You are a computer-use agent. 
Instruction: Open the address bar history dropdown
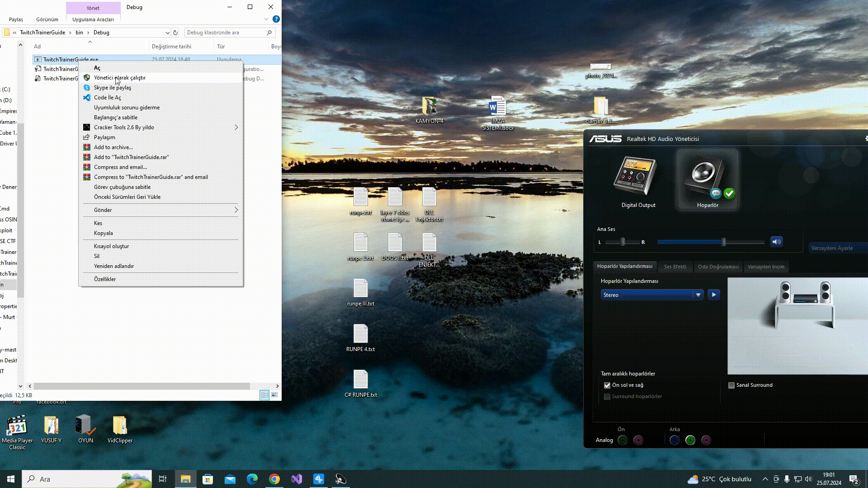(x=167, y=33)
